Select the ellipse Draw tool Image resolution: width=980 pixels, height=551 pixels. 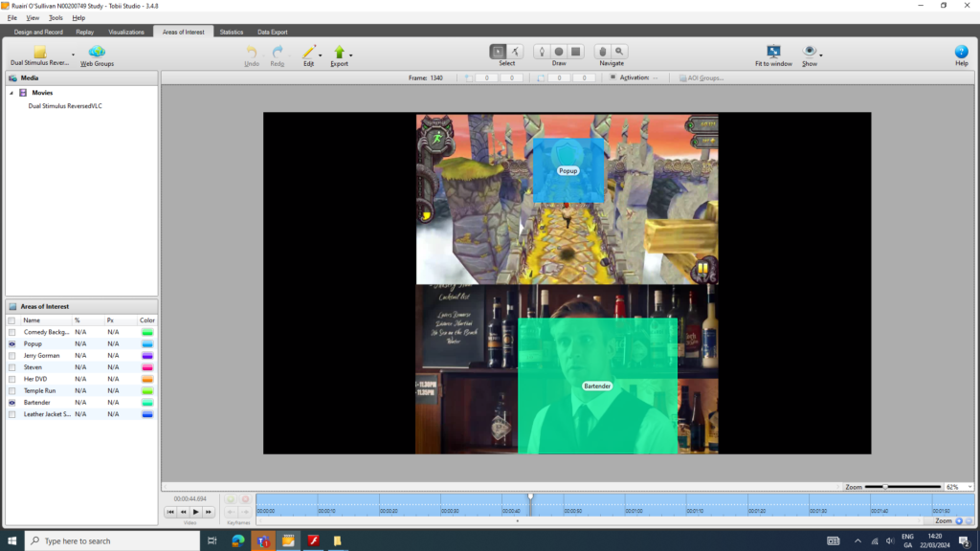[x=558, y=51]
